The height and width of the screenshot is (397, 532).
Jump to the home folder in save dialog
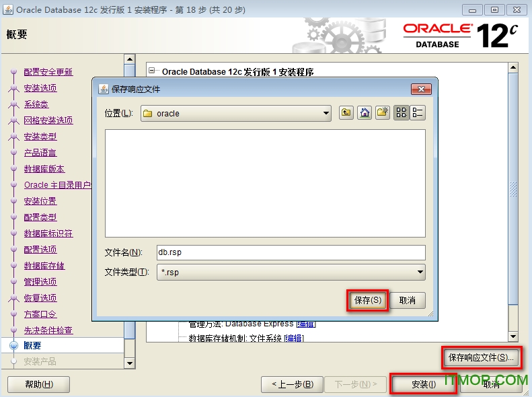tap(365, 112)
